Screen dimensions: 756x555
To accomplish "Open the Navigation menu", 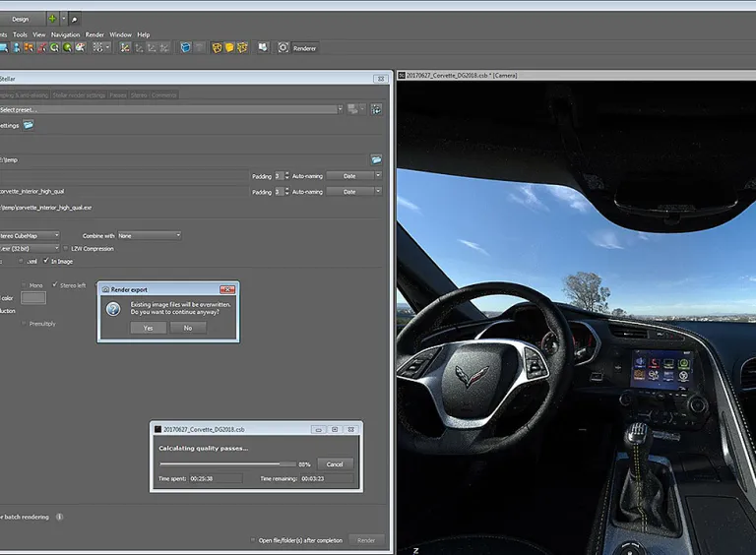I will [x=66, y=34].
